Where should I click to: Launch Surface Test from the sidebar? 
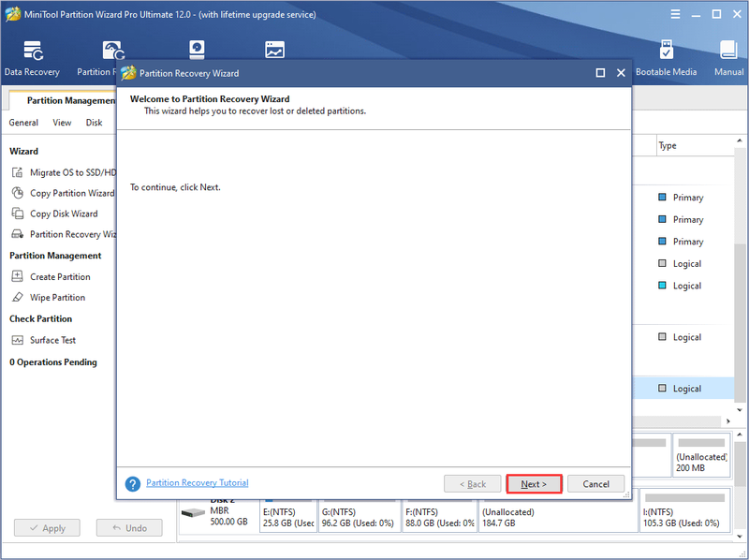(52, 340)
